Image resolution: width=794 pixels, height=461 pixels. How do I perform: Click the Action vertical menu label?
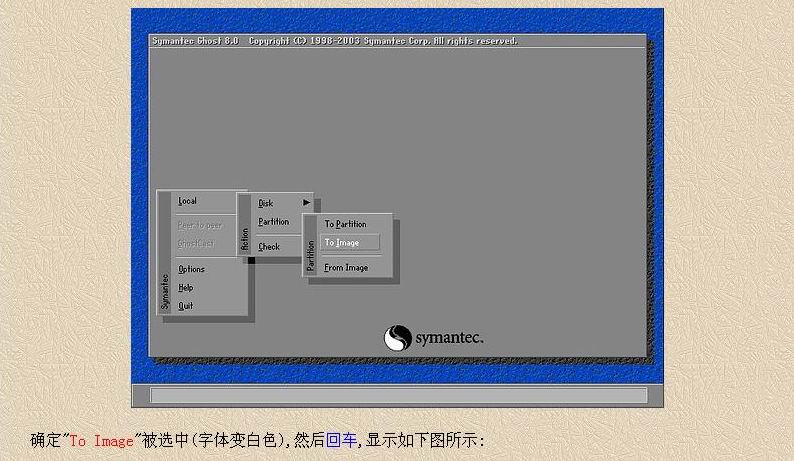[245, 239]
